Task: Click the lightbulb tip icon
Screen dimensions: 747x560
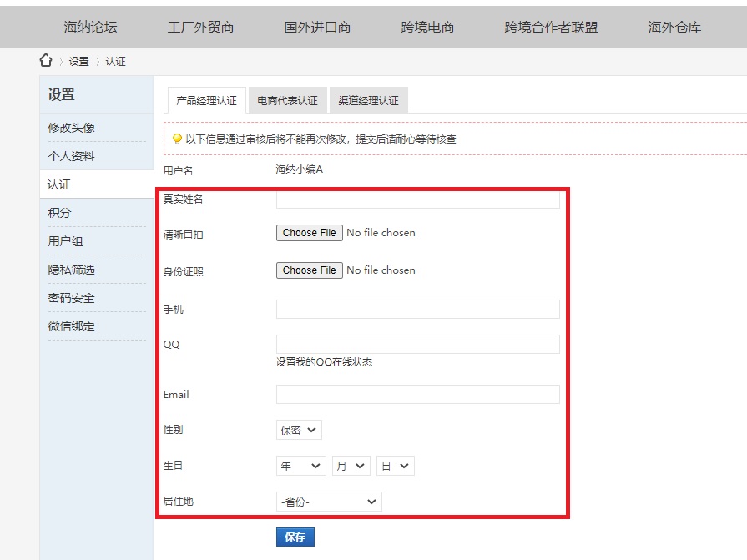Action: pos(177,139)
